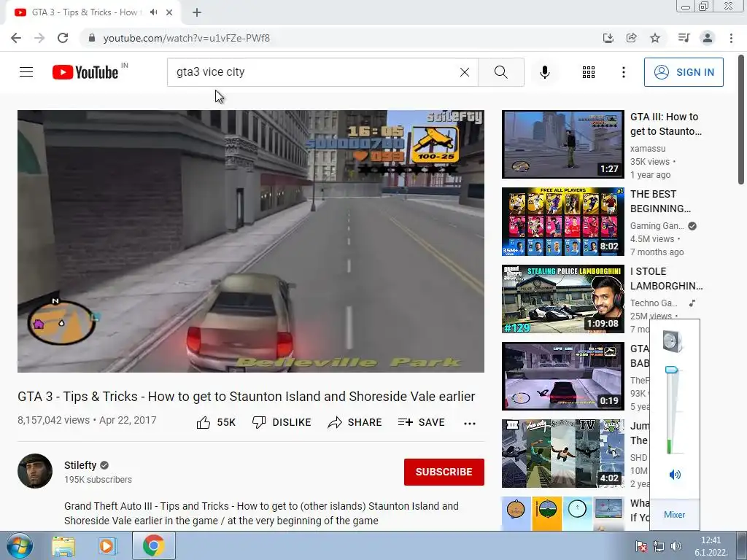Viewport: 747px width, 560px height.
Task: Click the video player to pause
Action: (251, 241)
